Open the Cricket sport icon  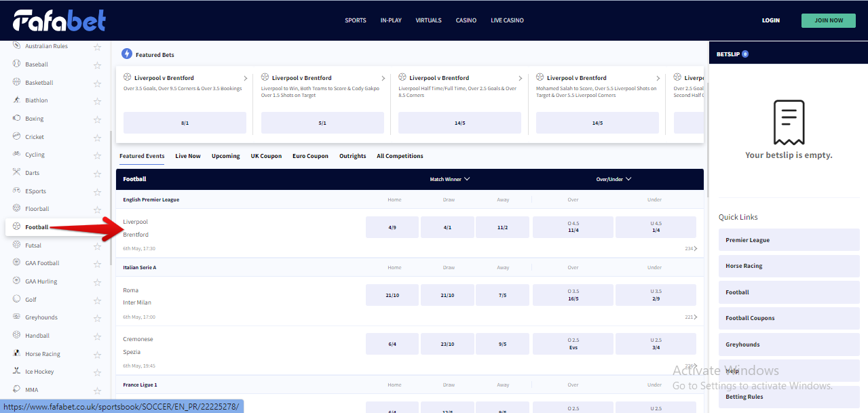[x=16, y=137]
